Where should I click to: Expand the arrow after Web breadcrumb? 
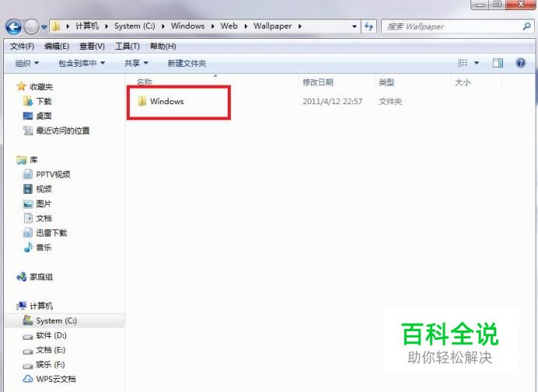(246, 26)
